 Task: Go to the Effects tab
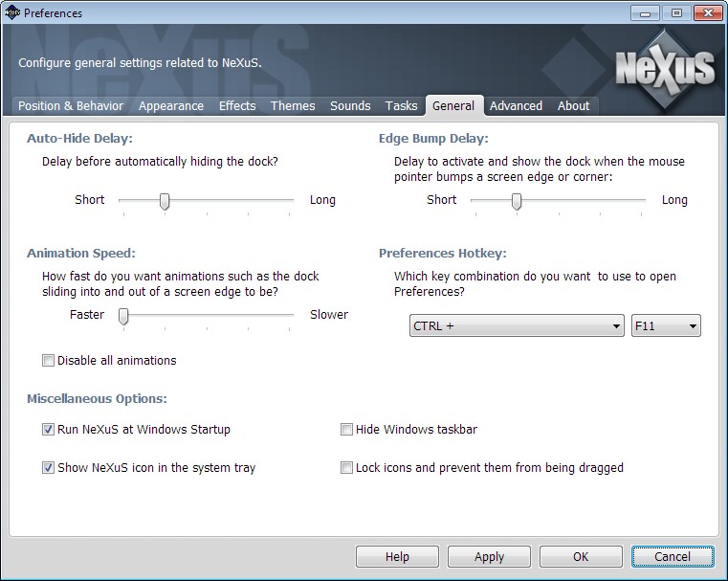pyautogui.click(x=237, y=106)
